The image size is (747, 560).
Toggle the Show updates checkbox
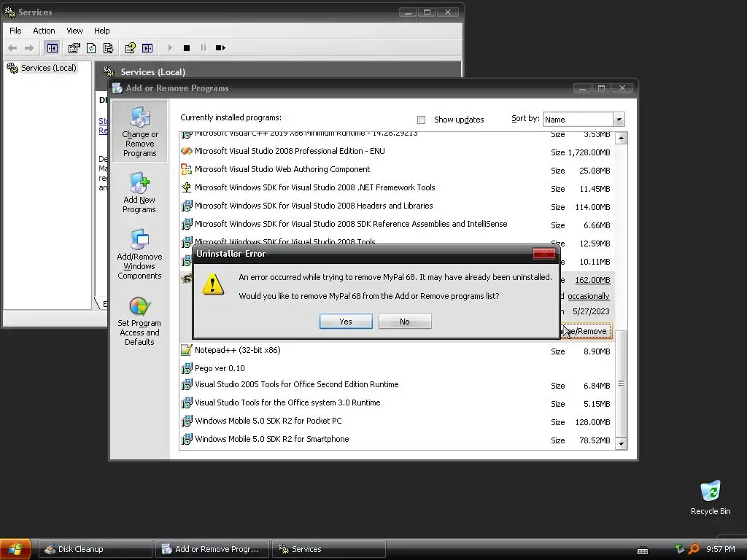coord(421,120)
